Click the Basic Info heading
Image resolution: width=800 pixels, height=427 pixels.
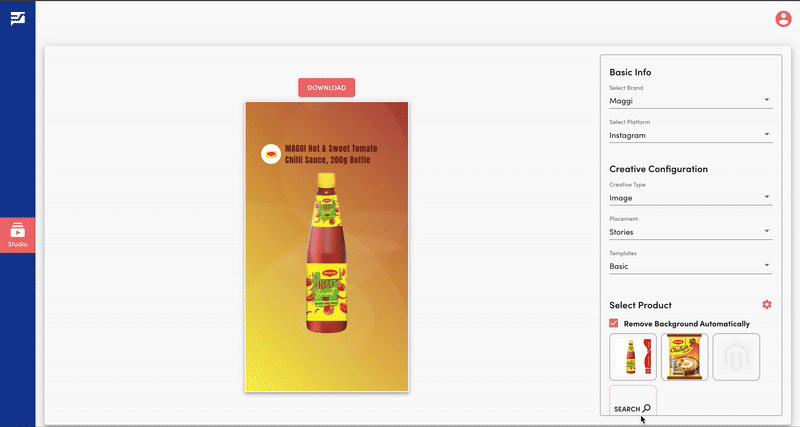click(x=630, y=72)
